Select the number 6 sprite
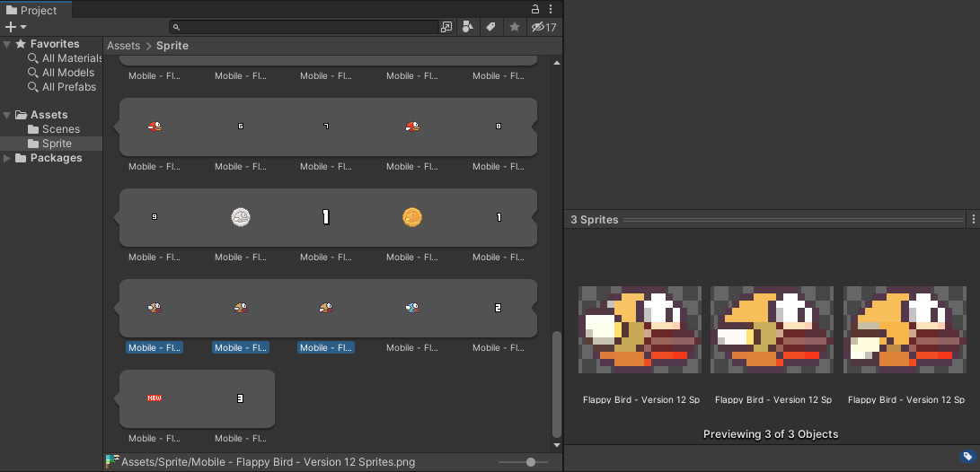 coord(241,127)
